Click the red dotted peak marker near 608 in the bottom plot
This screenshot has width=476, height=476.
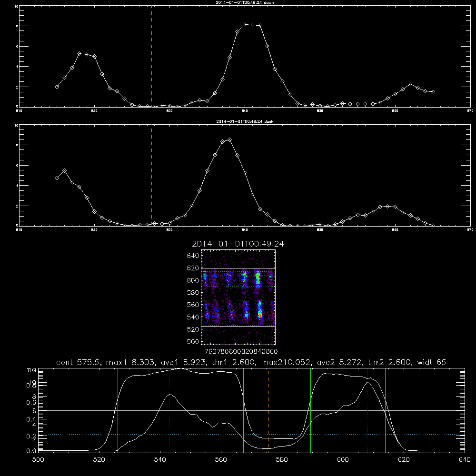coord(367,410)
